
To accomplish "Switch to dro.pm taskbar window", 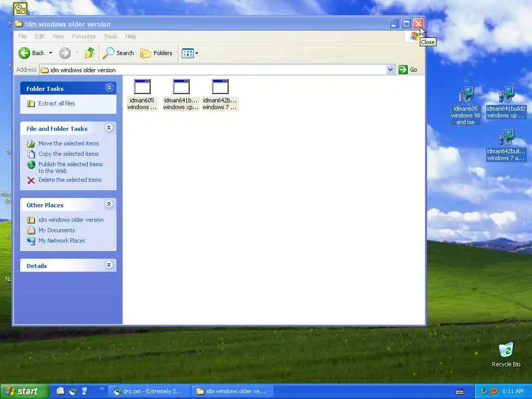I will [149, 392].
